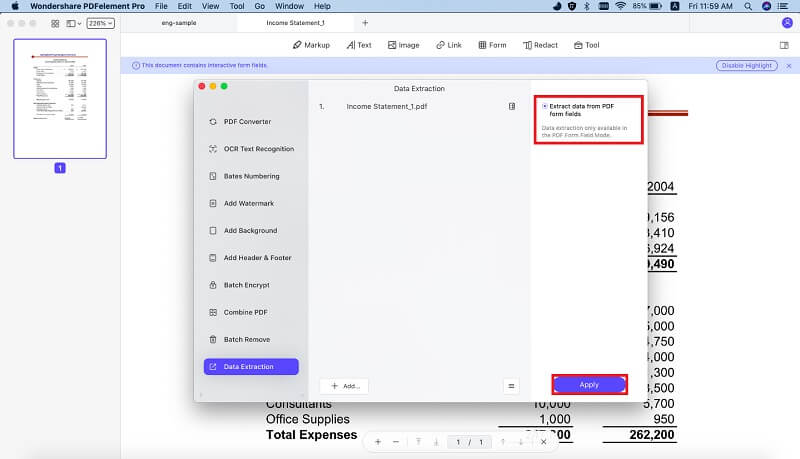Screen dimensions: 800x459
Task: Open the View menu
Action: pyautogui.click(x=210, y=6)
